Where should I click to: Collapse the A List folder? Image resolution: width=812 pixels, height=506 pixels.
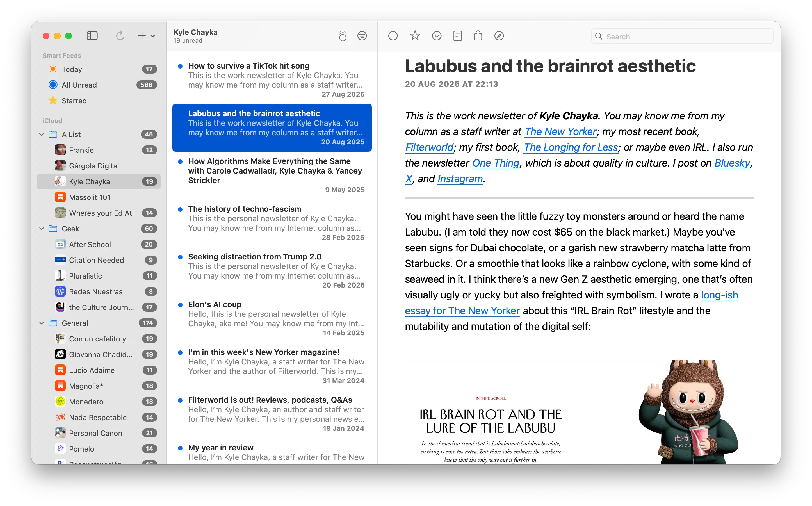coord(42,134)
